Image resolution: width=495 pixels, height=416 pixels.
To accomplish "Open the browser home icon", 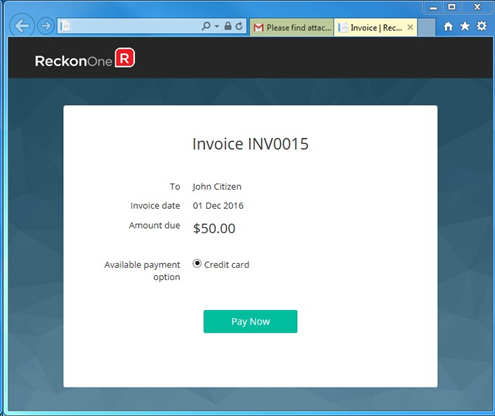I will pyautogui.click(x=448, y=26).
